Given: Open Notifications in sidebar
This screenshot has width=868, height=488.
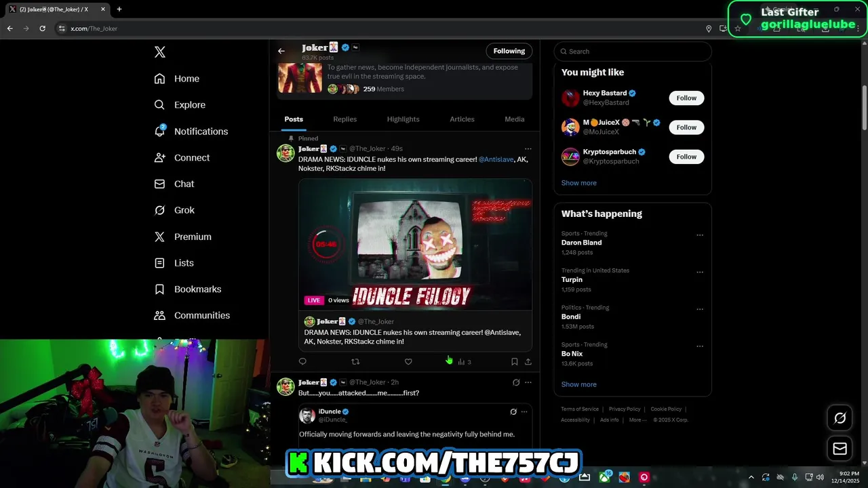Looking at the screenshot, I should pos(191,131).
